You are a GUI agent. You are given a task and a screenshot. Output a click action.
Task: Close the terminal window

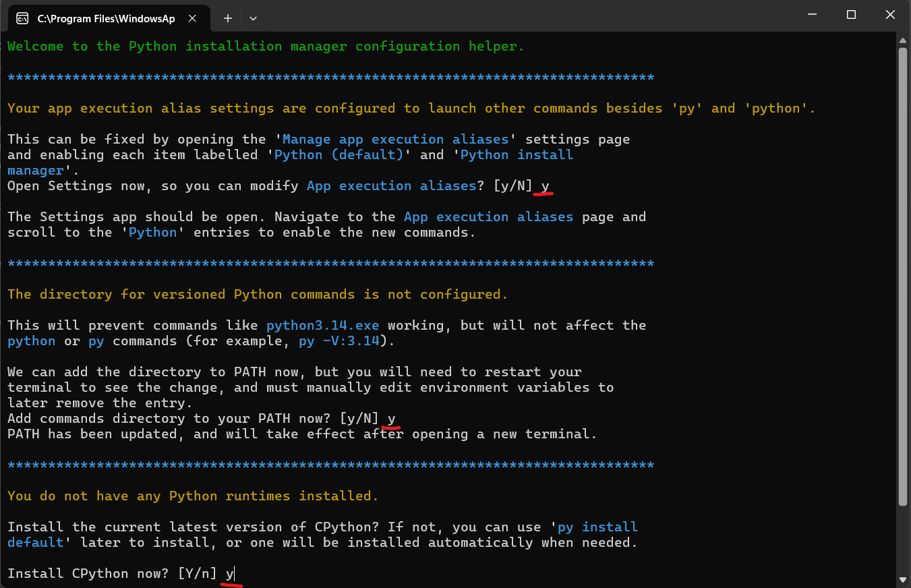pos(888,15)
